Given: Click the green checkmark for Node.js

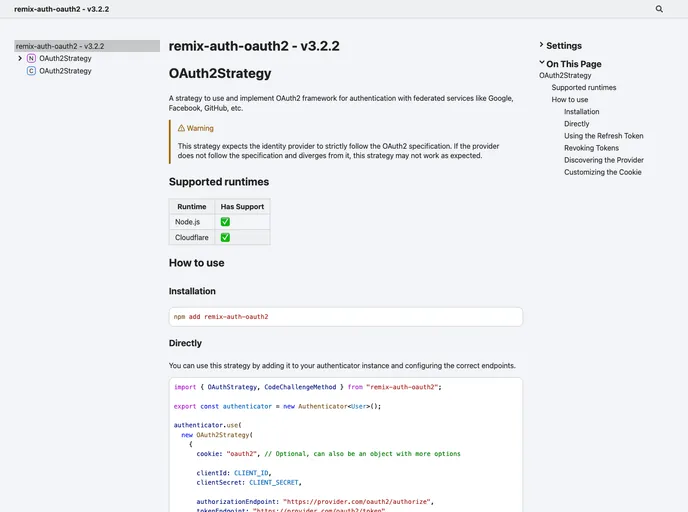Looking at the screenshot, I should coord(225,222).
